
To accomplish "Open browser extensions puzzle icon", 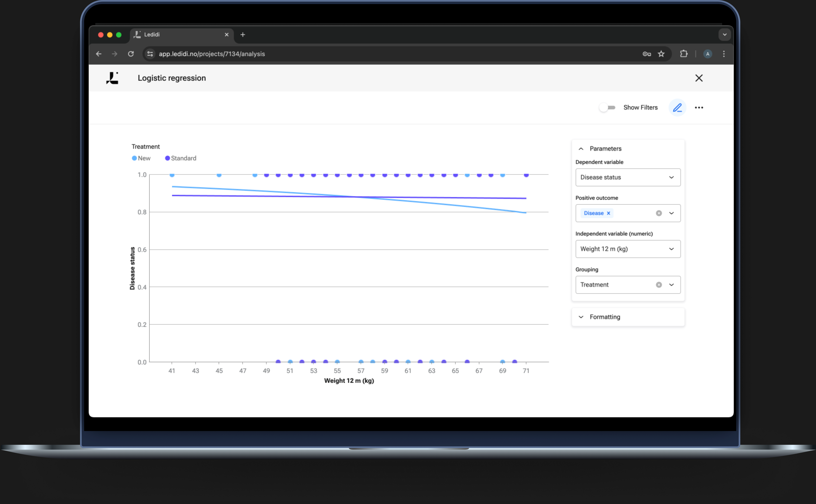I will 683,54.
